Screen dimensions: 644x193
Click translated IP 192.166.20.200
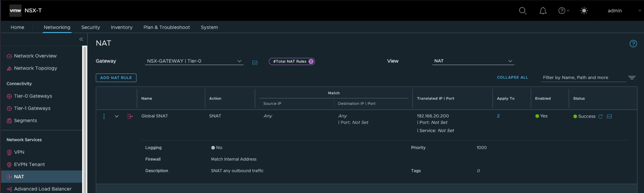pyautogui.click(x=433, y=116)
